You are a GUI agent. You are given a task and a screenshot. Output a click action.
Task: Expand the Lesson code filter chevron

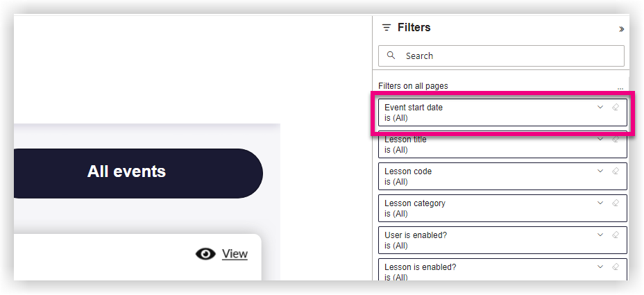click(600, 171)
